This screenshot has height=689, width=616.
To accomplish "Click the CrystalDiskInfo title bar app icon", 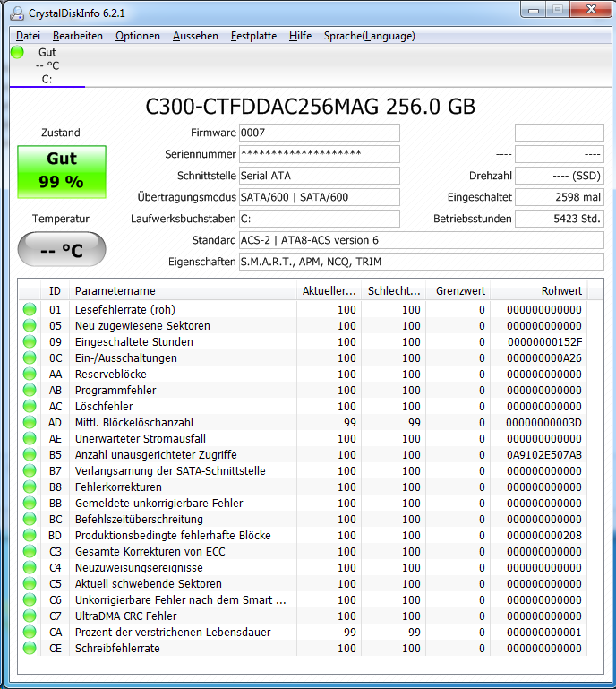I will (17, 13).
